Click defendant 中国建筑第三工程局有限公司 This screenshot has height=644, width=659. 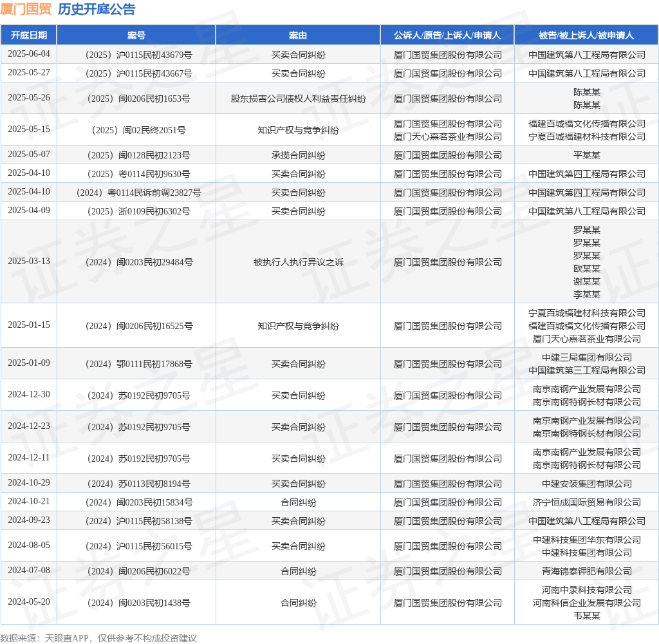coord(587,370)
